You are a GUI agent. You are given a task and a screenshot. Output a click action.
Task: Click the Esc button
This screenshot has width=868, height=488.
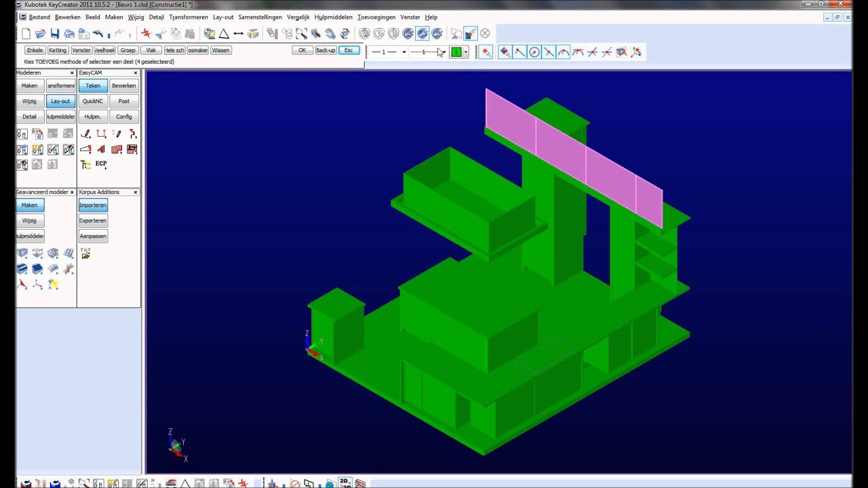coord(349,50)
